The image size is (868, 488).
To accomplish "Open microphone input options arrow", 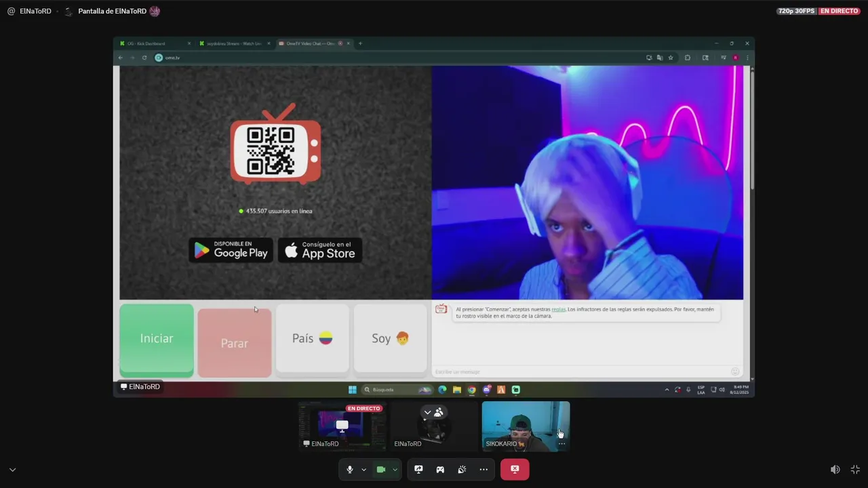I will coord(363,470).
